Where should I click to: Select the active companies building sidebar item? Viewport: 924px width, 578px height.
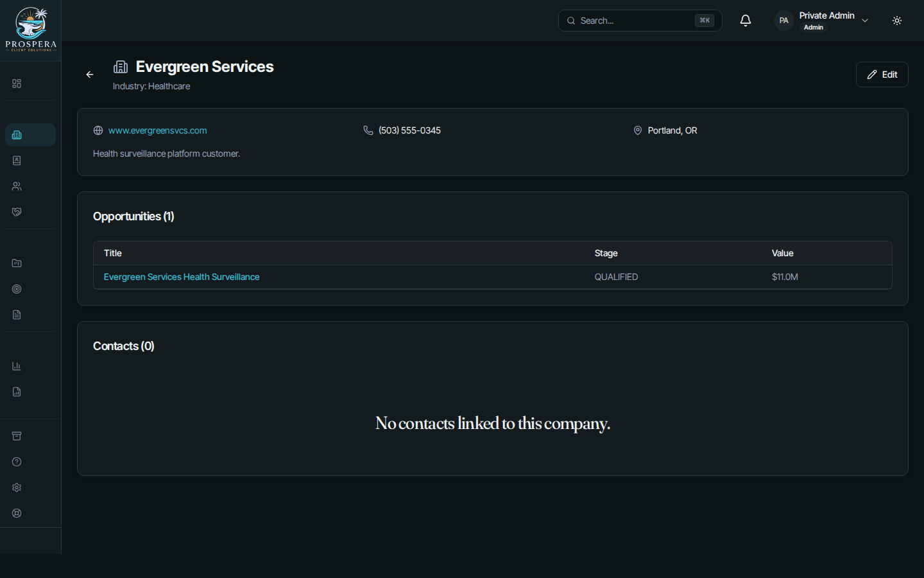(x=30, y=135)
